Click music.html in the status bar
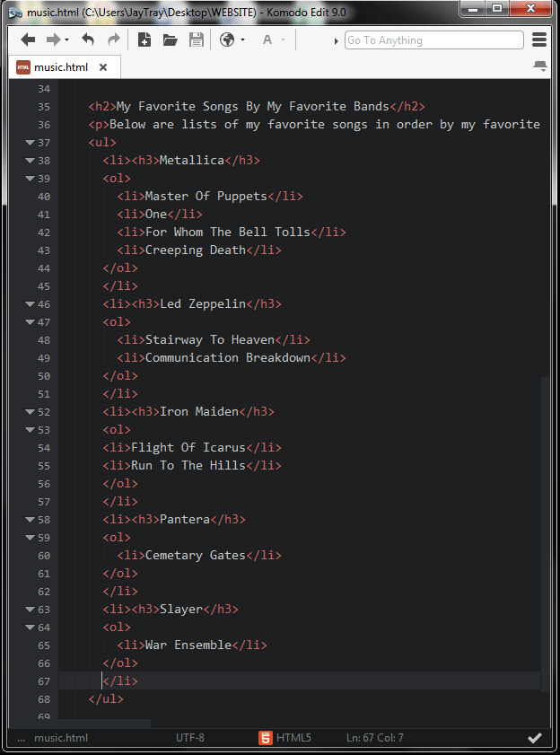The width and height of the screenshot is (560, 755). tap(61, 738)
